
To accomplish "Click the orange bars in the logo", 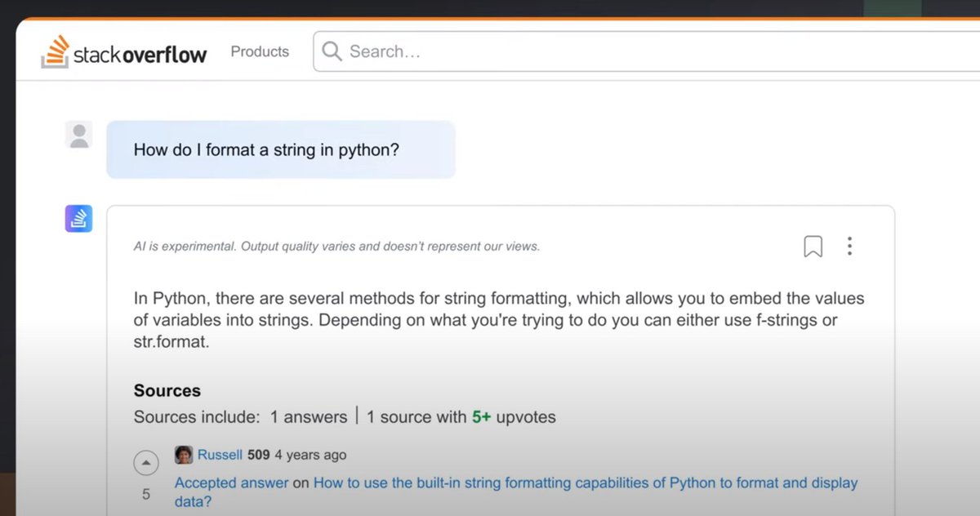I will coord(56,51).
